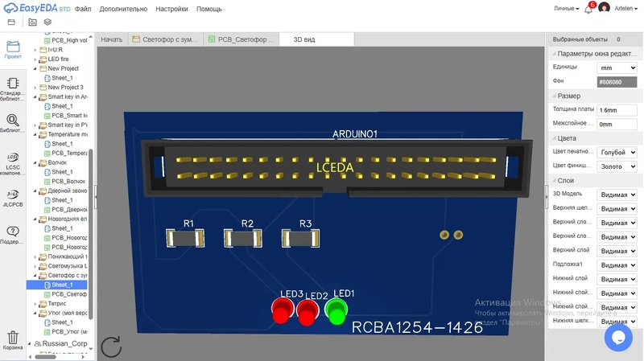Click the user avatar picture
644x361 pixels.
[x=604, y=8]
